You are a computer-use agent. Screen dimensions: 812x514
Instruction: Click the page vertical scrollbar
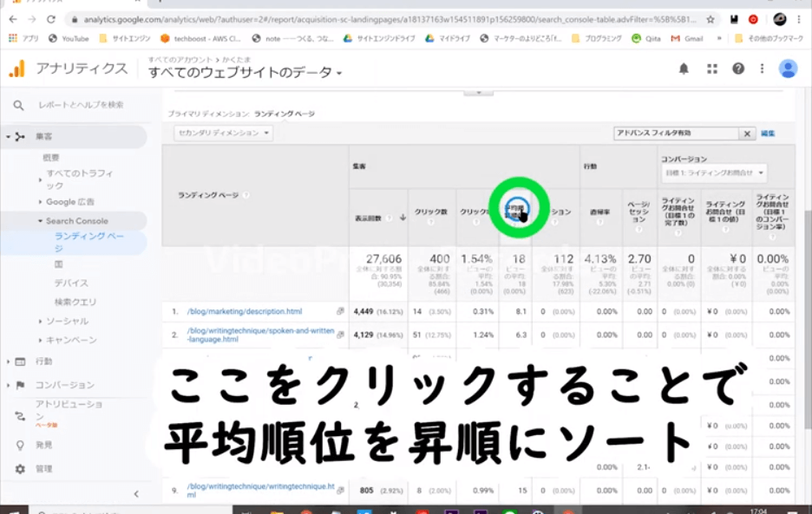[808, 319]
